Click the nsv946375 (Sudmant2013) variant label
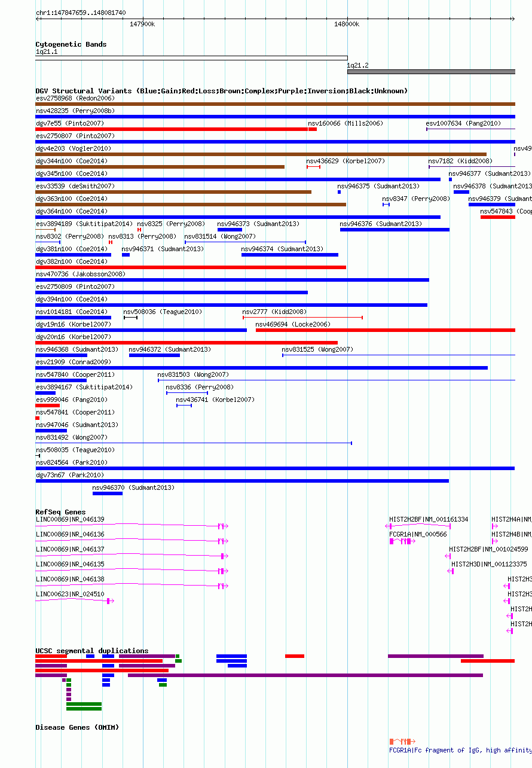This screenshot has width=532, height=768. [378, 186]
